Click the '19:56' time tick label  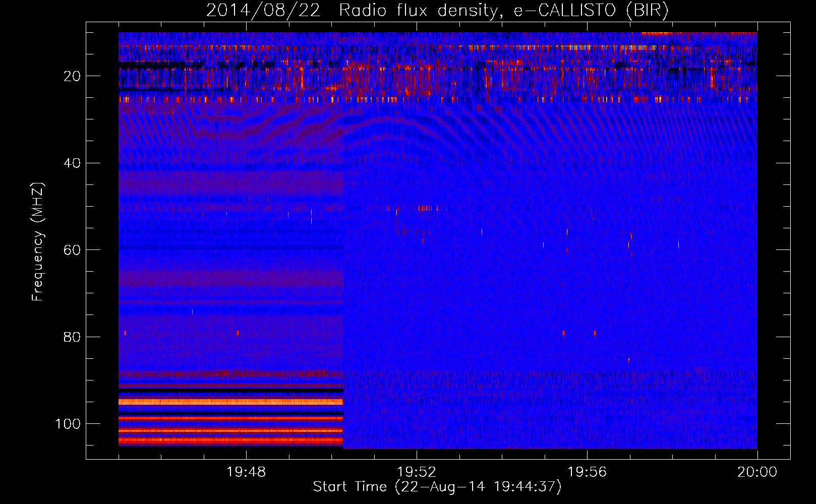coord(587,472)
